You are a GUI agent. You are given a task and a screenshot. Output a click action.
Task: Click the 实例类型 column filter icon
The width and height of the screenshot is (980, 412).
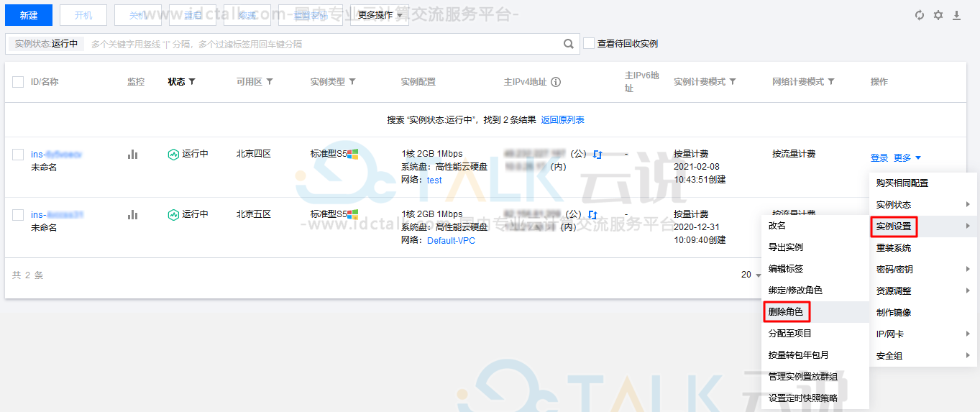[352, 82]
